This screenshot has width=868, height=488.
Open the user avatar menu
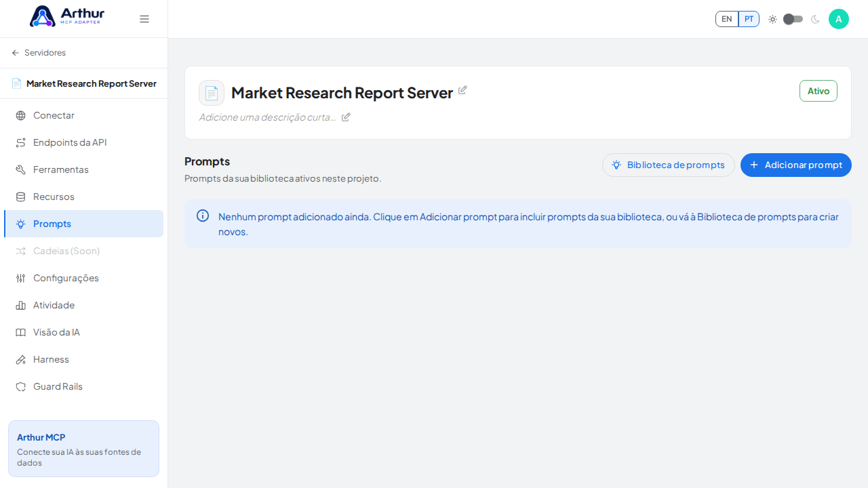point(839,19)
